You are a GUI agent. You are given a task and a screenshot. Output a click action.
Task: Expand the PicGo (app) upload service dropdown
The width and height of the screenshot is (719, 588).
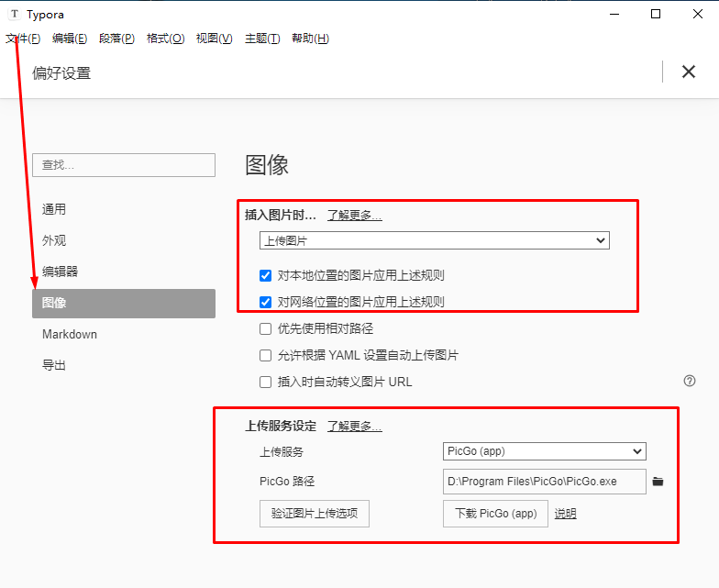545,451
